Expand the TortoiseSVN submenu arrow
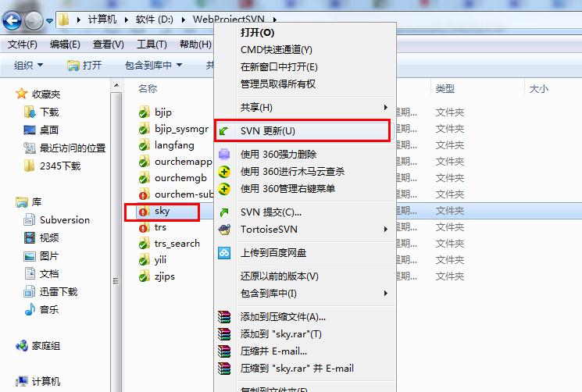 tap(386, 230)
